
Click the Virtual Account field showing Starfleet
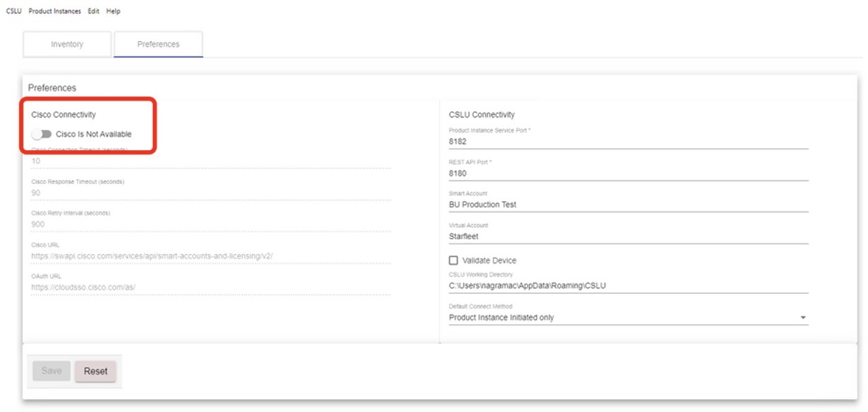point(628,236)
